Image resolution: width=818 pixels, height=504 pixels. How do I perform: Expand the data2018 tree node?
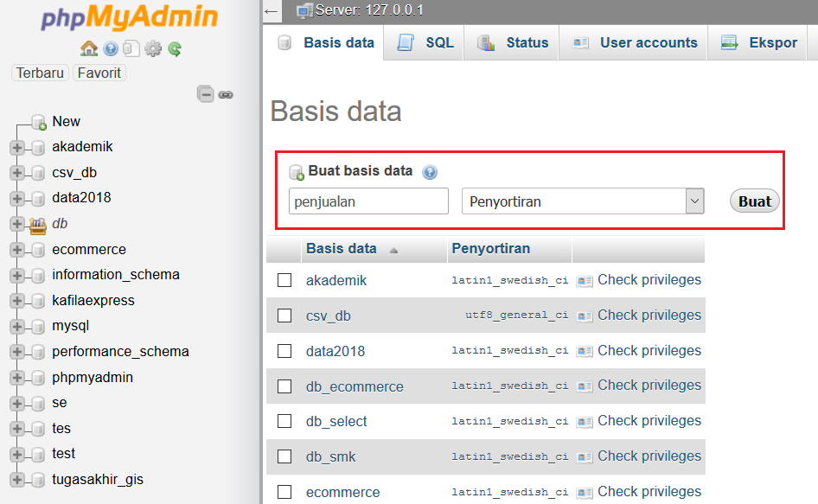(x=16, y=198)
